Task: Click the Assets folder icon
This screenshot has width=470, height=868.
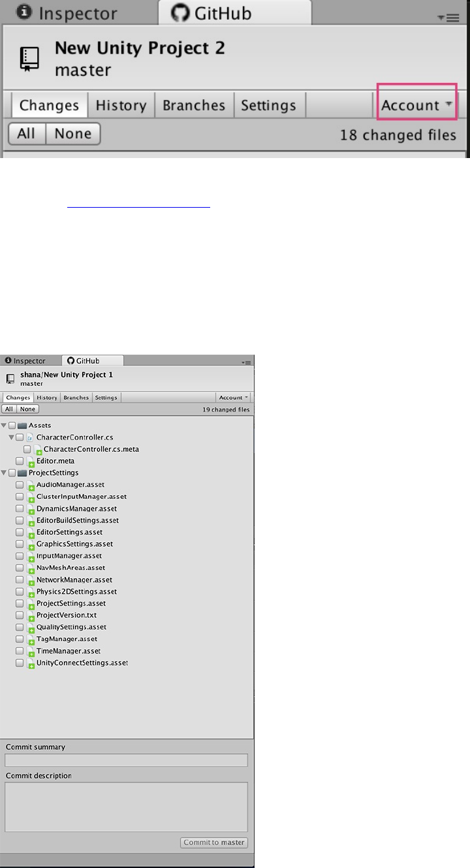Action: pos(22,425)
